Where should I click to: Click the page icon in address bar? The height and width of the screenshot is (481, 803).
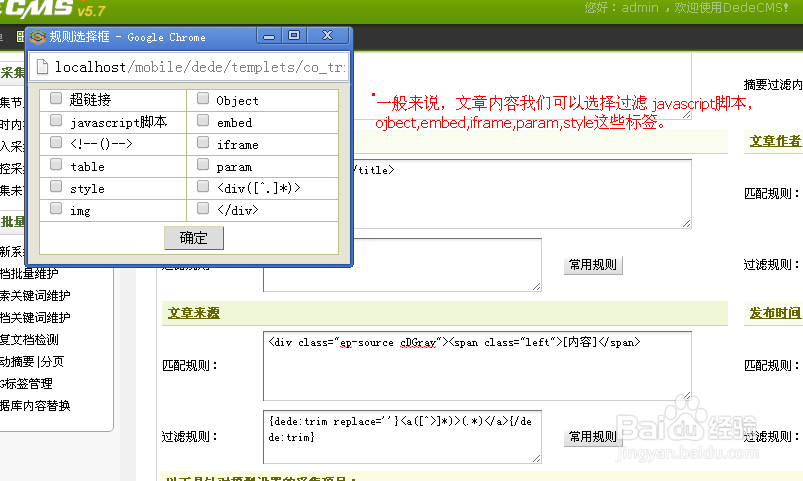click(x=43, y=67)
